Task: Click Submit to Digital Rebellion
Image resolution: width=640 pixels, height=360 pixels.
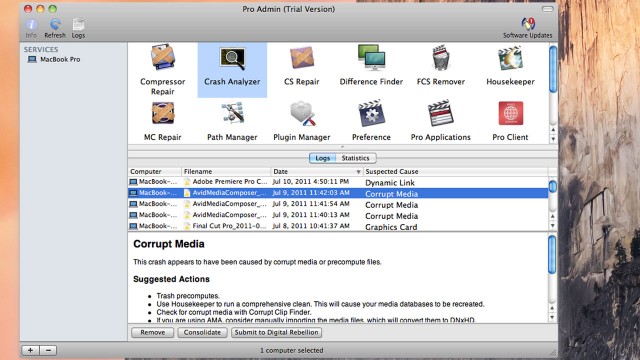Action: (276, 332)
